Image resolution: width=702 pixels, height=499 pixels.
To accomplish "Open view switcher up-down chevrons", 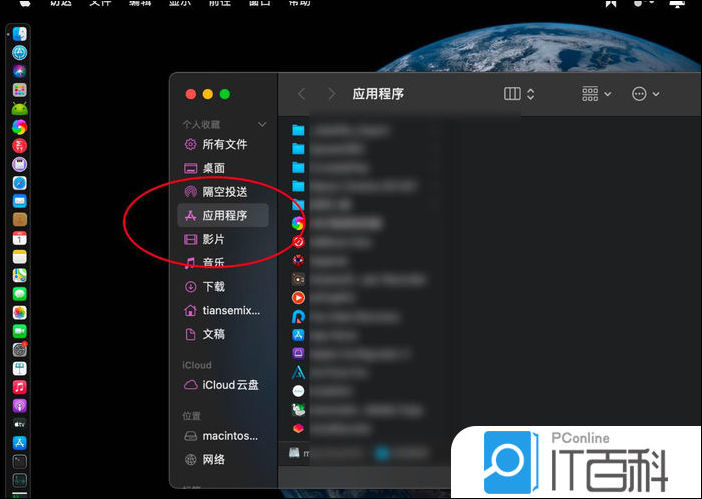I will coord(531,94).
